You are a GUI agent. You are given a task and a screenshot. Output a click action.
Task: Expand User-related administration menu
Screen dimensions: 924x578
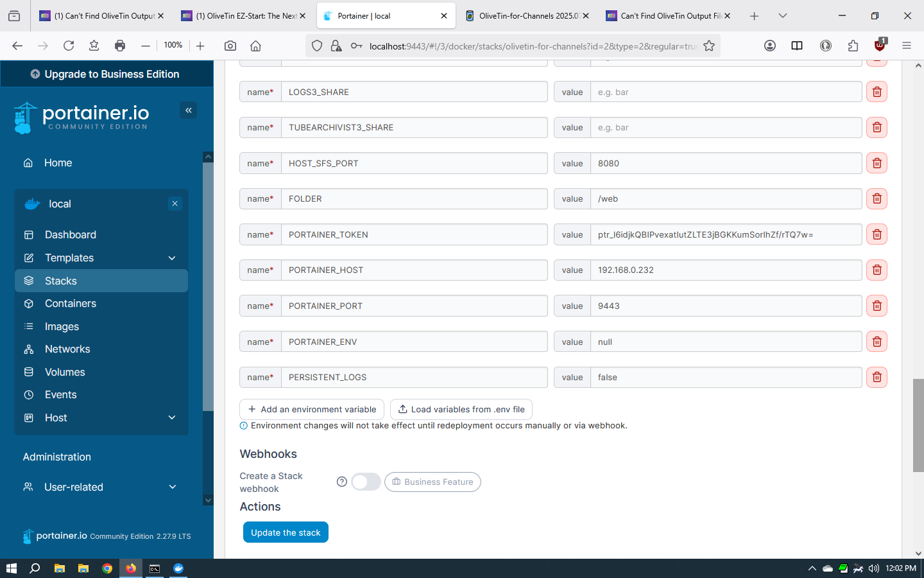[x=172, y=487]
